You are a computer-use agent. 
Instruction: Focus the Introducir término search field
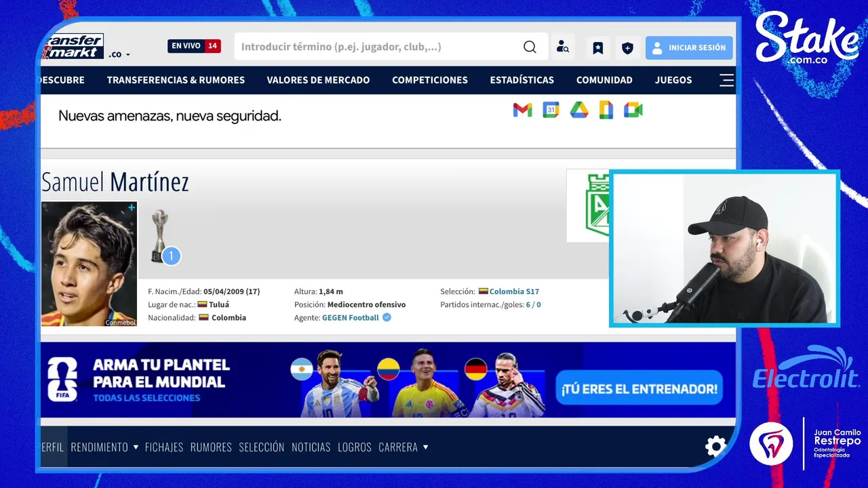click(378, 47)
